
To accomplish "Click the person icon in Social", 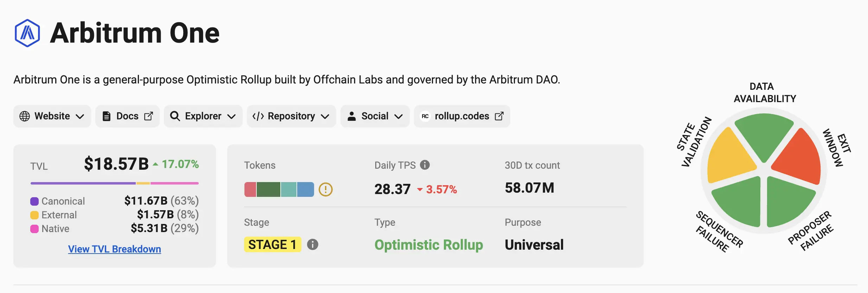I will coord(351,116).
